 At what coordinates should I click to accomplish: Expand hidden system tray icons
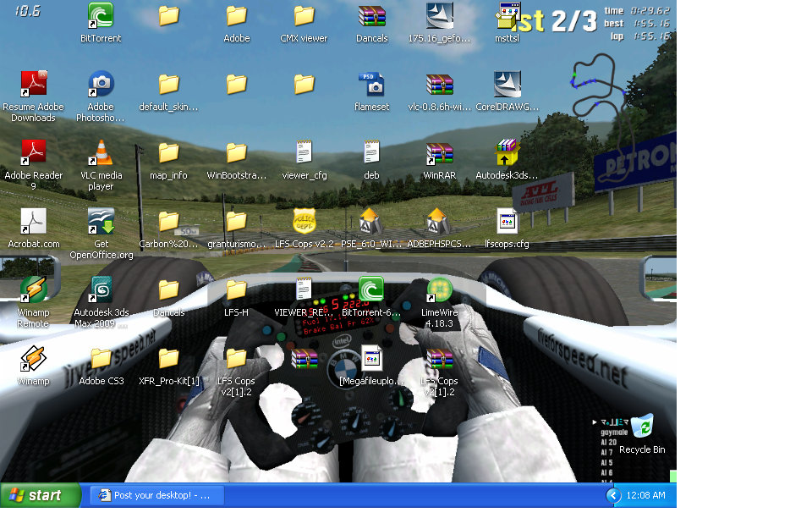[613, 495]
